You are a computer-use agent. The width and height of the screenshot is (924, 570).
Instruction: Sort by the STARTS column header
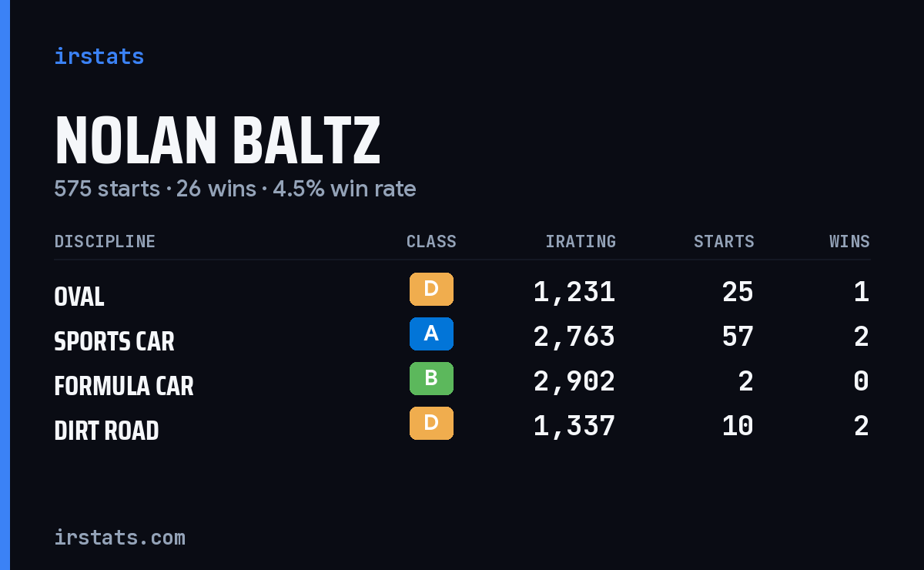click(724, 242)
